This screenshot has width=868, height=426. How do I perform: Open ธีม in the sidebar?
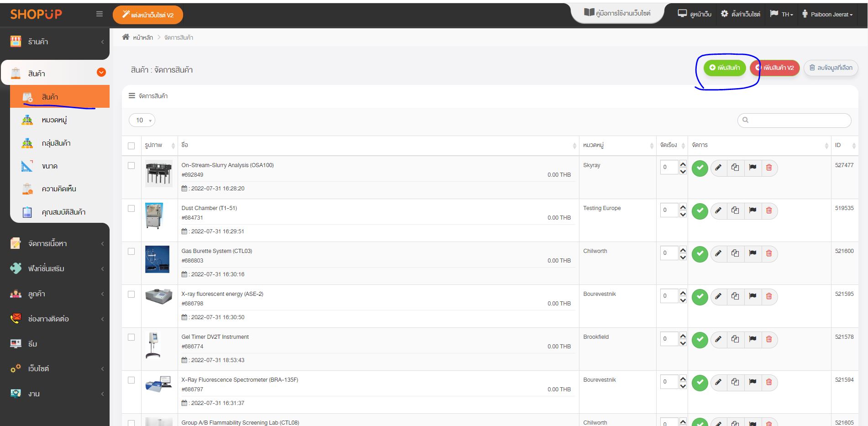[x=55, y=344]
